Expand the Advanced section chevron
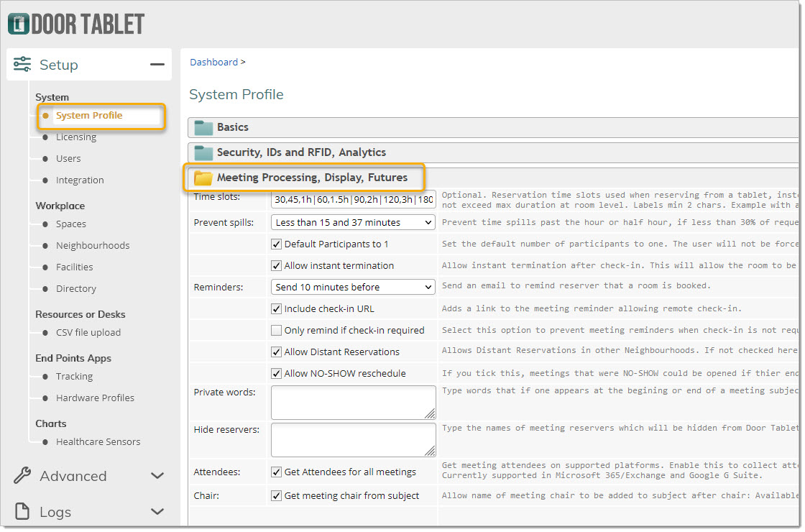This screenshot has height=532, width=805. click(157, 476)
